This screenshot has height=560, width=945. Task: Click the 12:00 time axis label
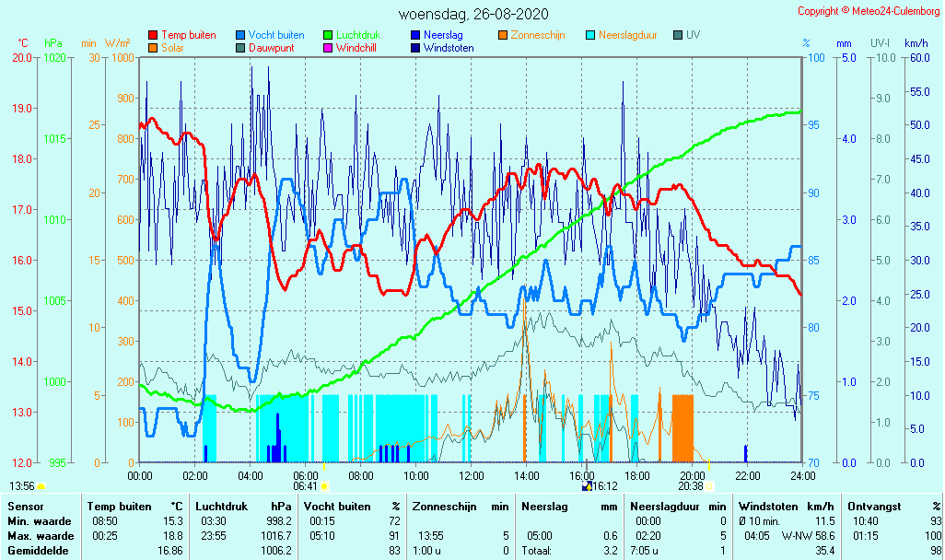[472, 475]
